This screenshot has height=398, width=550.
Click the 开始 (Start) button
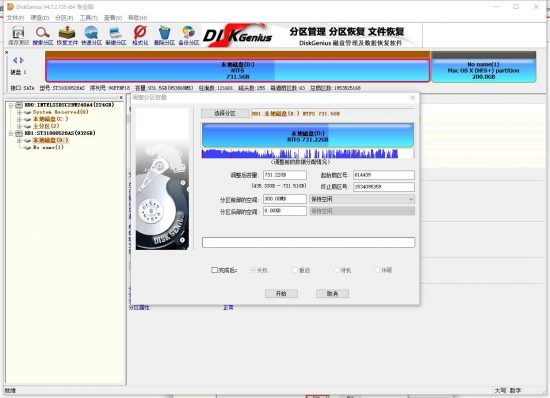tap(281, 294)
